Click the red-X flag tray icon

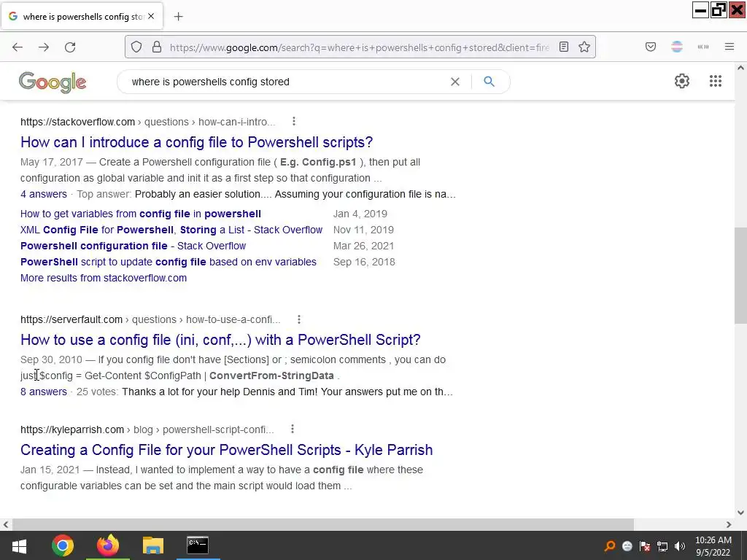(x=645, y=546)
